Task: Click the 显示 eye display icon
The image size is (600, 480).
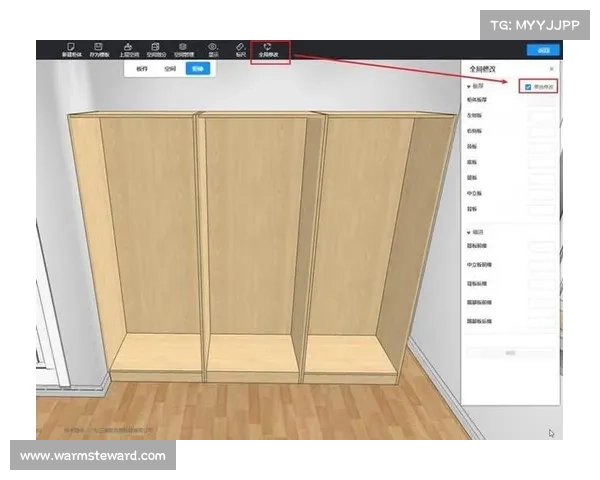Action: pyautogui.click(x=212, y=48)
